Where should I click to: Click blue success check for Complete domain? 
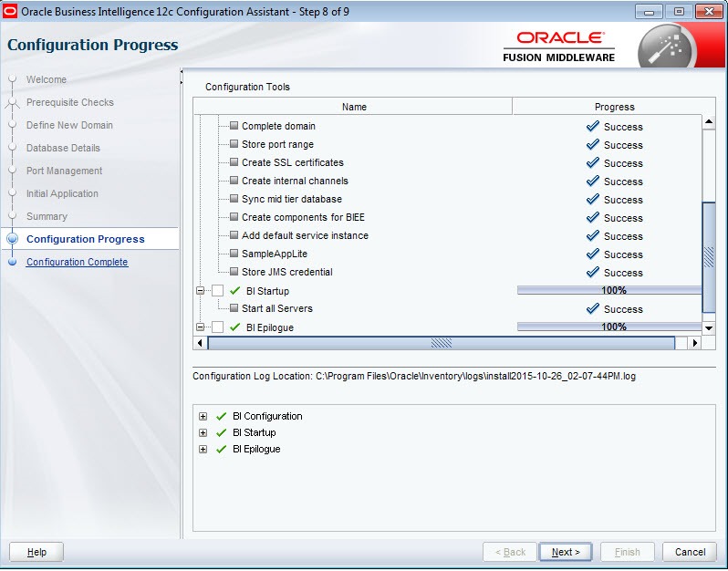pos(592,126)
